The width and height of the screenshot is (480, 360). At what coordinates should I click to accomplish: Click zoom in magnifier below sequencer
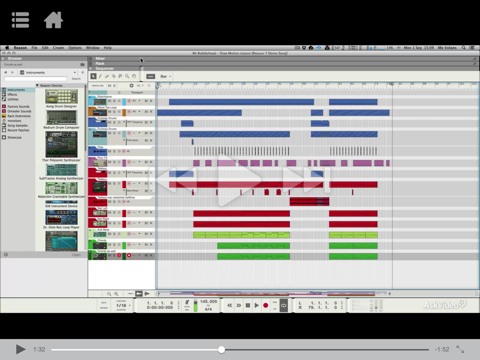[116, 294]
